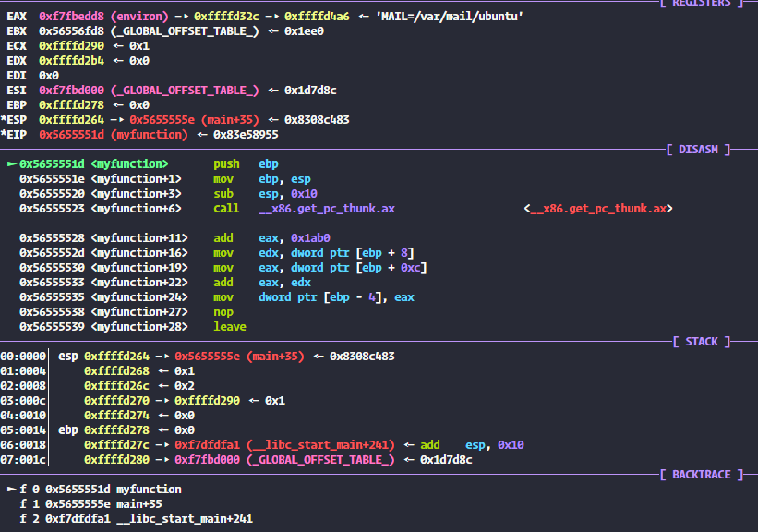
Task: Click EDX register value 0xffffd2b4
Action: [71, 61]
